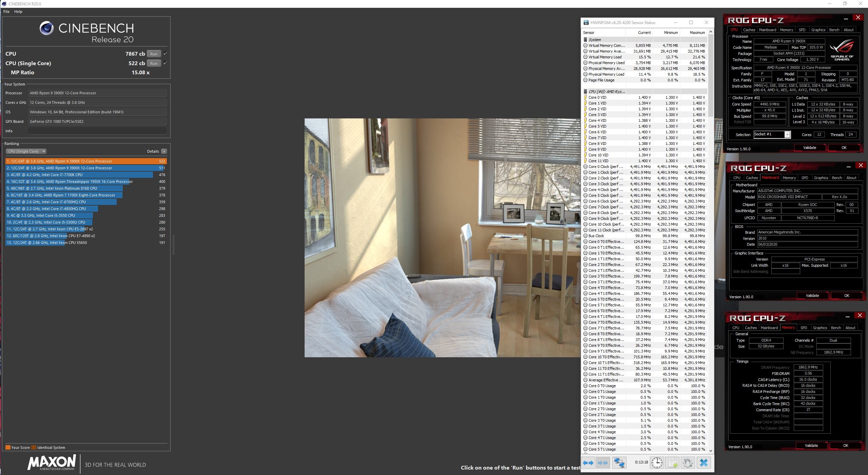Click the Cinebench sphere logo
868x475 pixels.
click(x=46, y=28)
